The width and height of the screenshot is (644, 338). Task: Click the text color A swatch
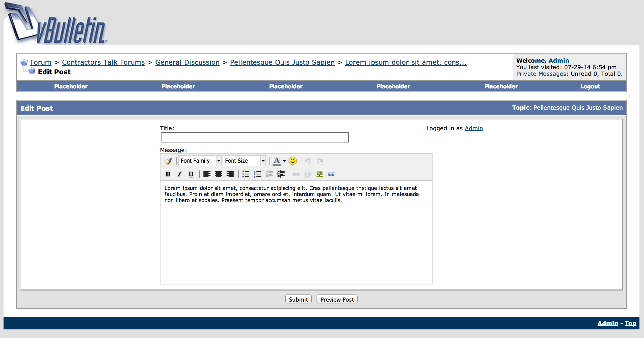click(277, 161)
